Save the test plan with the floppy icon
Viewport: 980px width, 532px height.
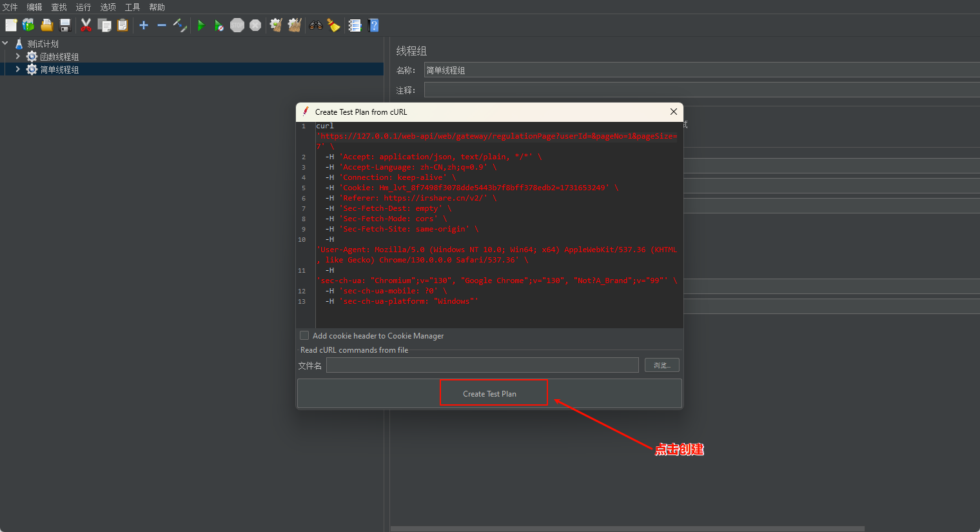(x=65, y=25)
